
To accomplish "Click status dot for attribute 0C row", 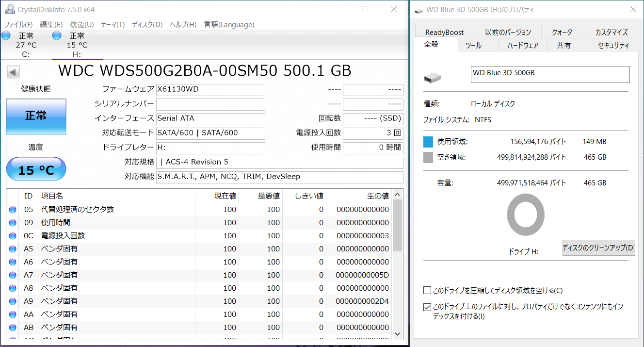I will point(13,236).
